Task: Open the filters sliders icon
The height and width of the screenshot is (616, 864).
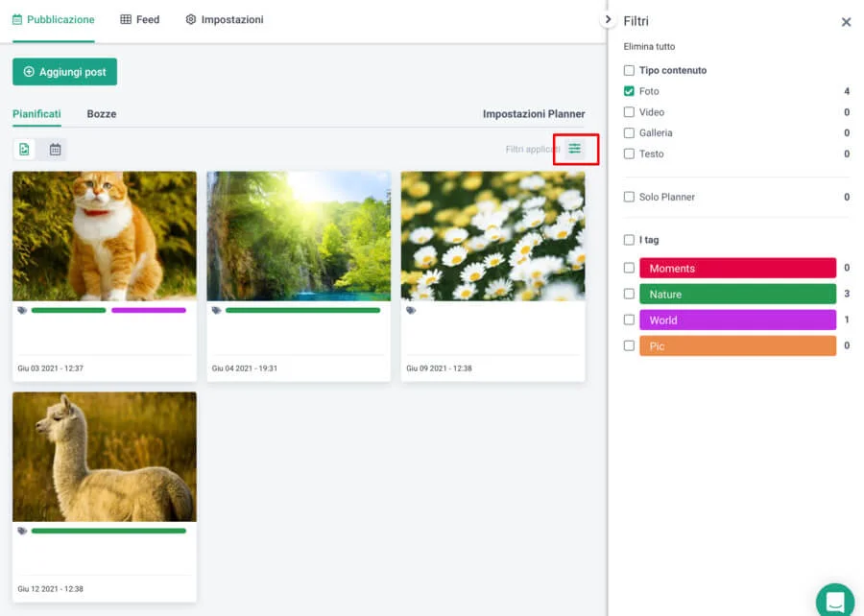Action: click(574, 149)
